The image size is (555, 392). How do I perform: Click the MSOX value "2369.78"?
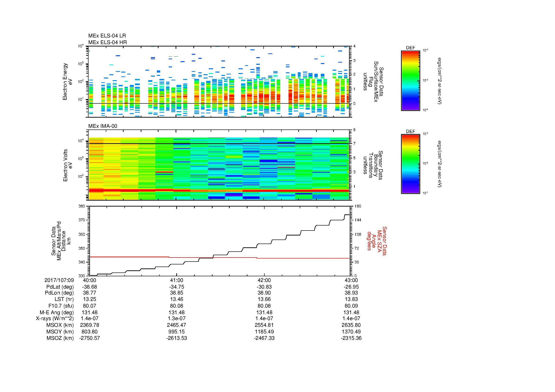tap(90, 325)
